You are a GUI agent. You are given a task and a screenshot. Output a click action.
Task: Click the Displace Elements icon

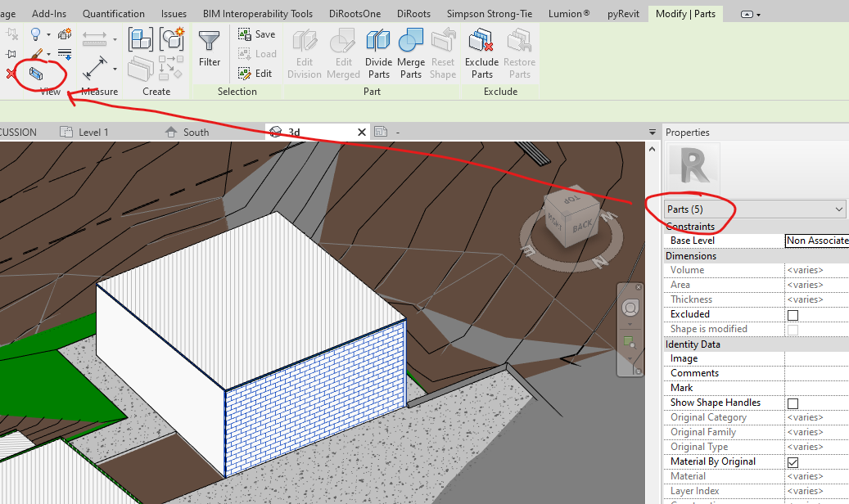pos(65,34)
